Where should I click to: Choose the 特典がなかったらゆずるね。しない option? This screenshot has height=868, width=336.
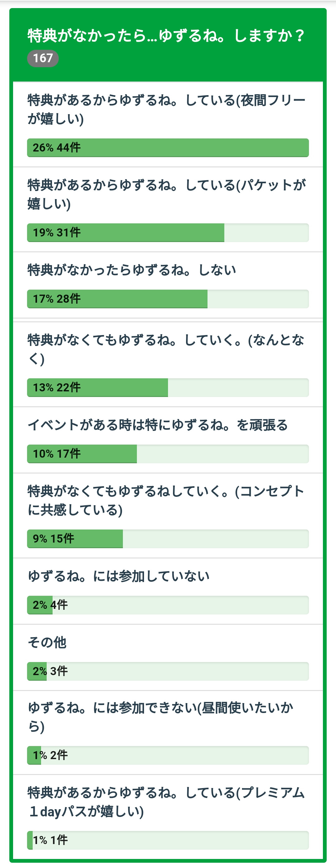[132, 270]
